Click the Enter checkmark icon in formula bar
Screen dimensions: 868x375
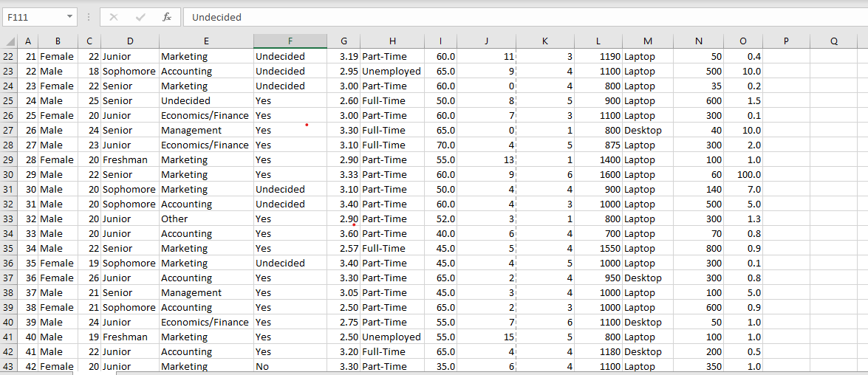140,17
